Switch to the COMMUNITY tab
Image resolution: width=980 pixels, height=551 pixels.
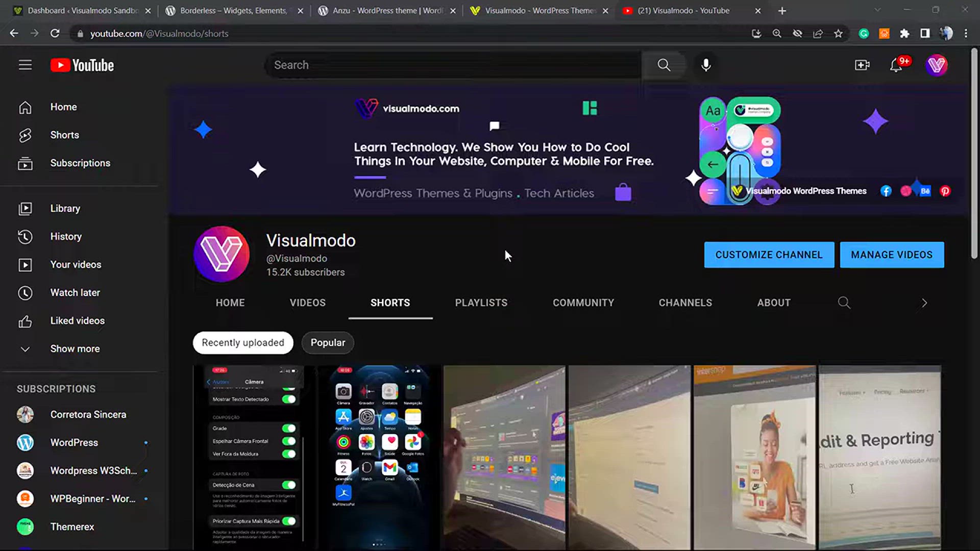point(583,303)
